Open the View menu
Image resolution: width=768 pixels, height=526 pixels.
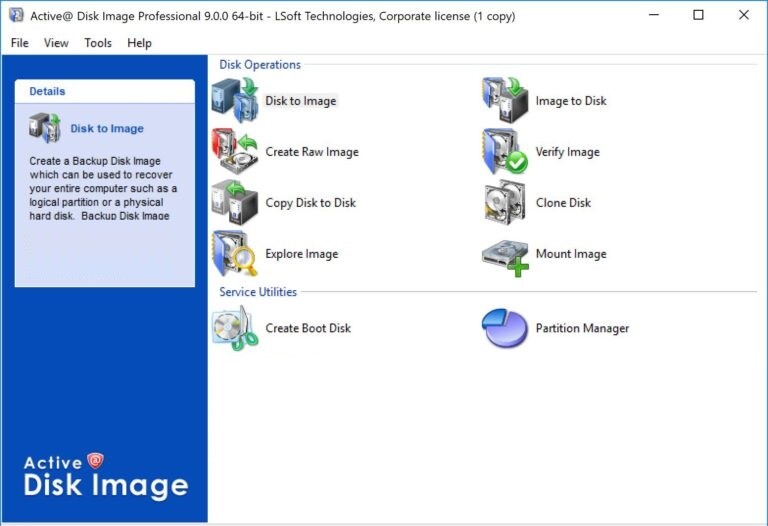click(x=56, y=43)
